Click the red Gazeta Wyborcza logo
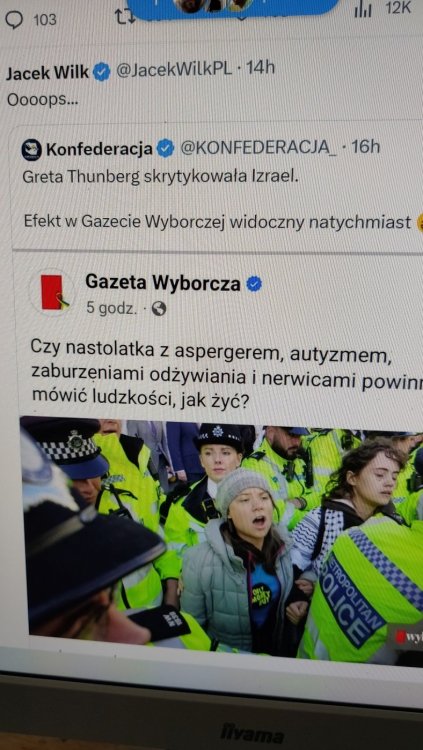This screenshot has width=423, height=750. [52, 292]
